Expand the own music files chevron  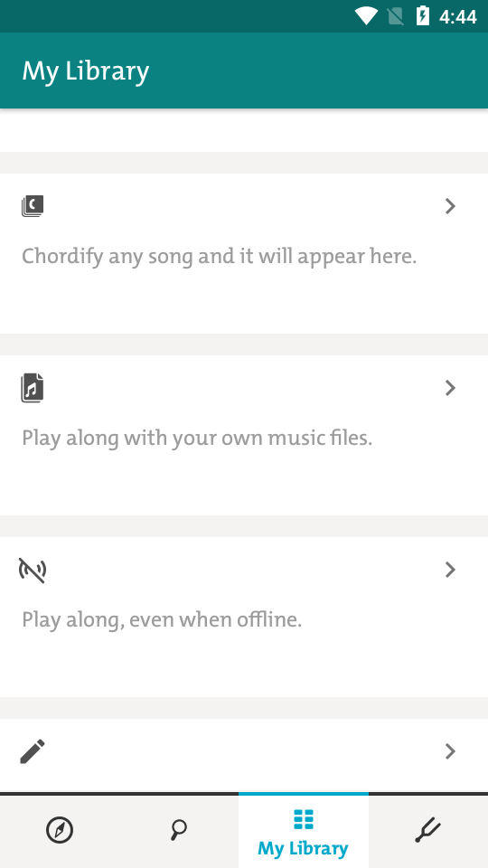point(450,388)
